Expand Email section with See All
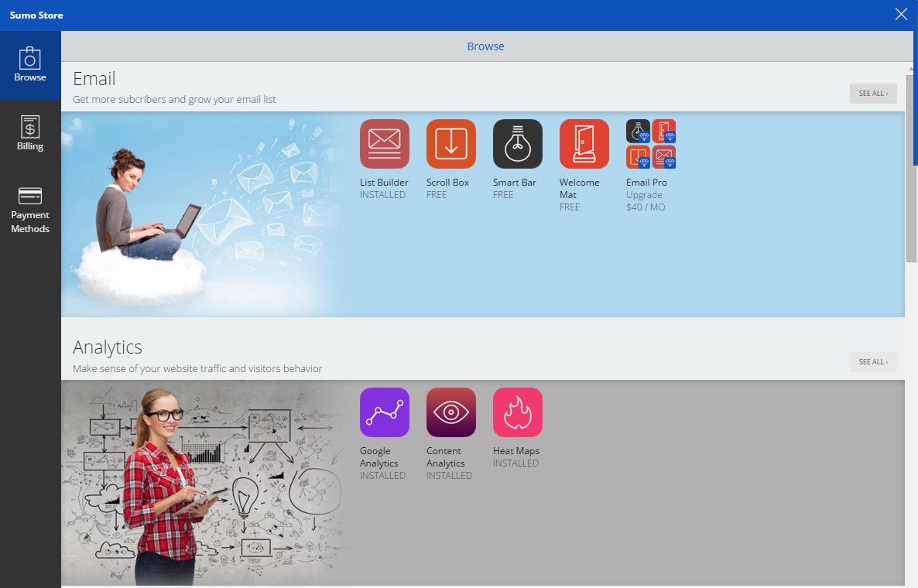The width and height of the screenshot is (918, 588). click(873, 94)
